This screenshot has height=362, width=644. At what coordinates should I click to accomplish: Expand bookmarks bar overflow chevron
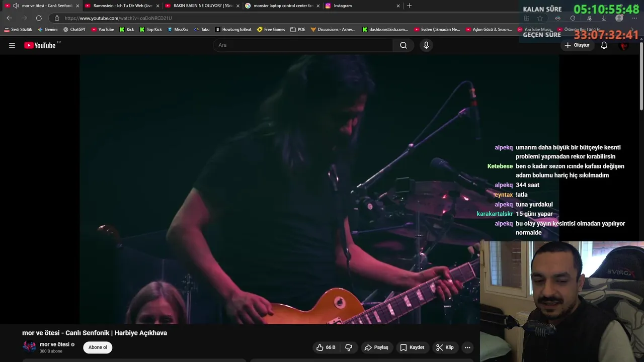click(x=632, y=30)
